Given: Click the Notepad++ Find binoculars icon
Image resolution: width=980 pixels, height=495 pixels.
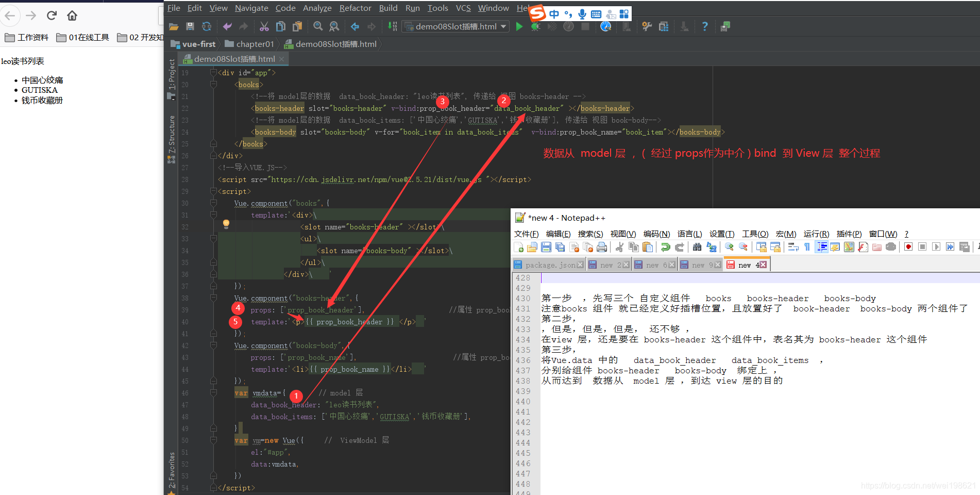Looking at the screenshot, I should 697,247.
